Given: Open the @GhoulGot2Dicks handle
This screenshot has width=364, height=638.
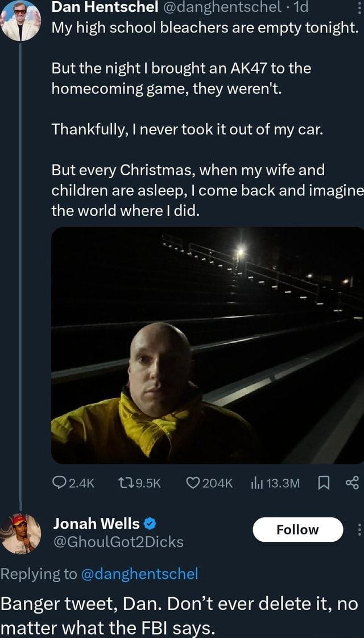Looking at the screenshot, I should pyautogui.click(x=118, y=542).
